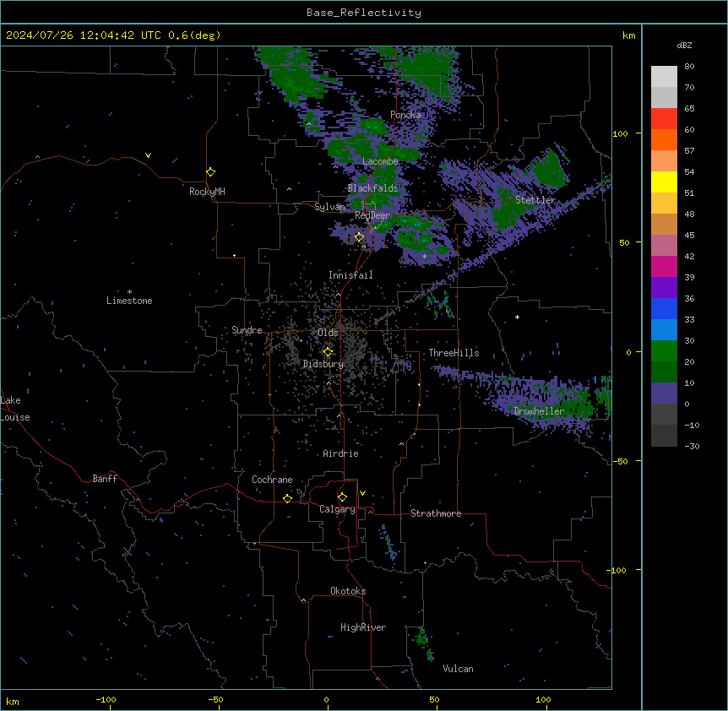Click the bright green 20-30 dBZ swatch
The height and width of the screenshot is (711, 728).
click(x=664, y=351)
